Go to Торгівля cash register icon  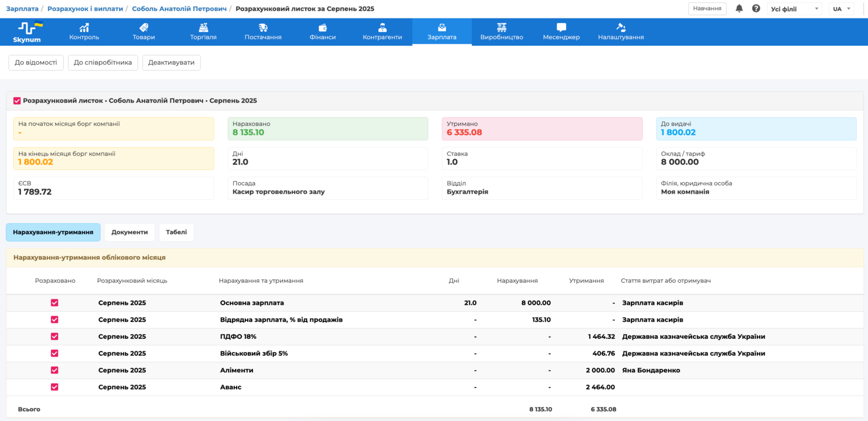point(203,28)
